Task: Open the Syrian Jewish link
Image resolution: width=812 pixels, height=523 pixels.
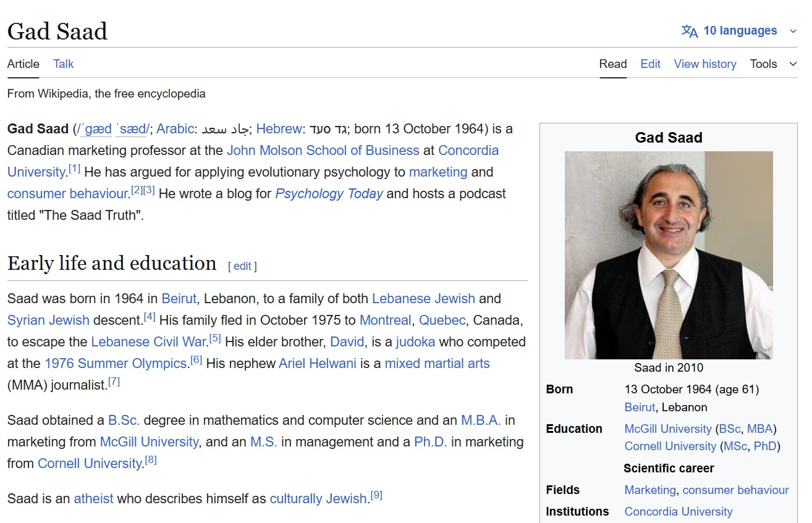Action: tap(48, 320)
